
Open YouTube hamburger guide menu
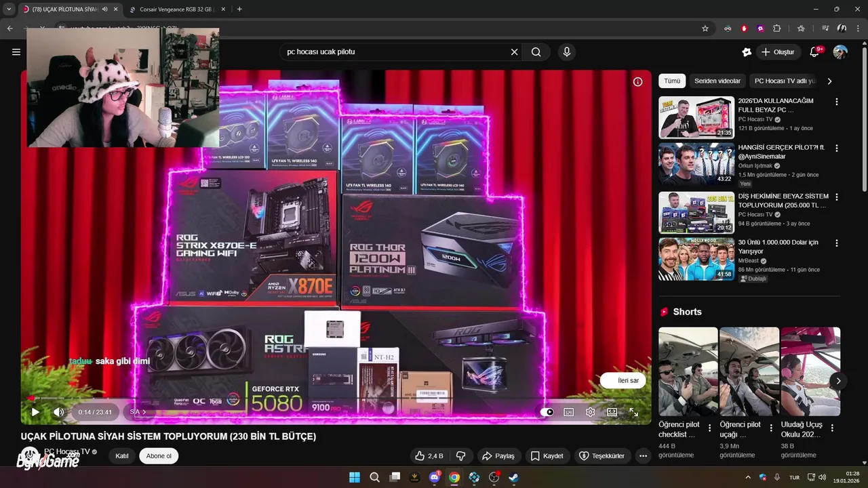point(16,52)
